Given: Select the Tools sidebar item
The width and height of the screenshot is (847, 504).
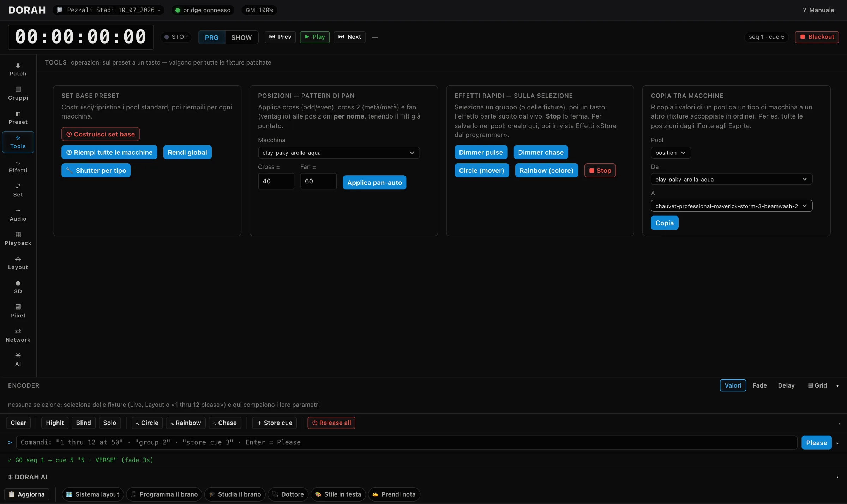Looking at the screenshot, I should point(18,142).
